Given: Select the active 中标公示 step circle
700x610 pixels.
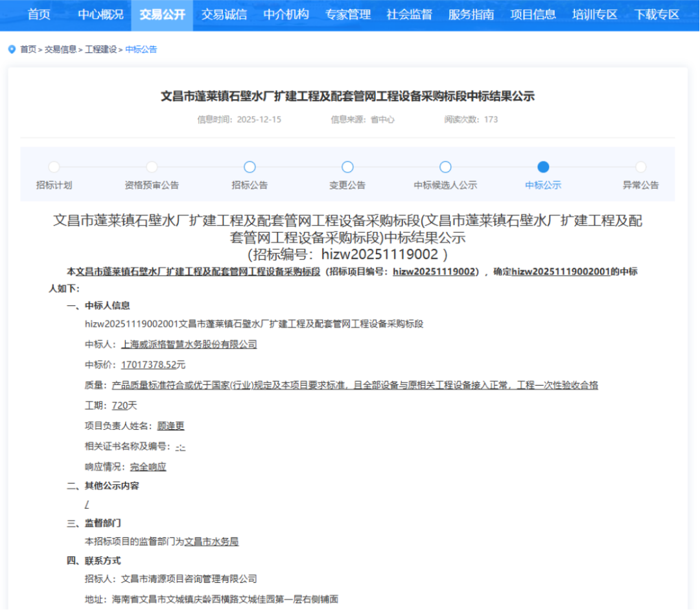Looking at the screenshot, I should 543,167.
